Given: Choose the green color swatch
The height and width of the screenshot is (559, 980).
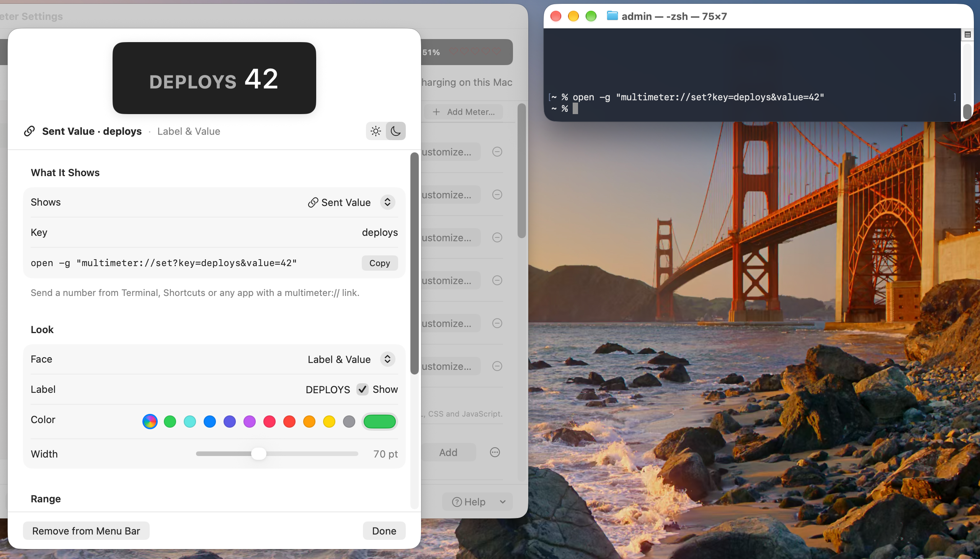Looking at the screenshot, I should pyautogui.click(x=170, y=422).
